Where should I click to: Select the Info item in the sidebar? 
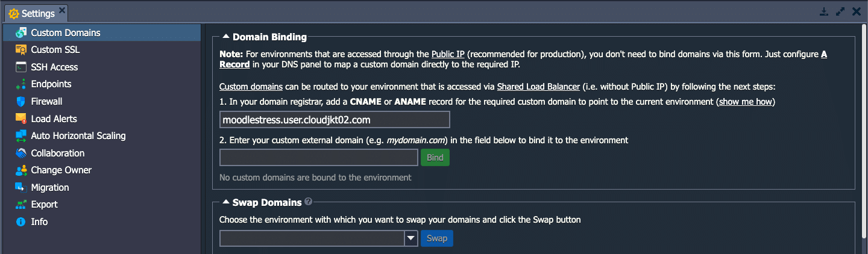tap(39, 222)
